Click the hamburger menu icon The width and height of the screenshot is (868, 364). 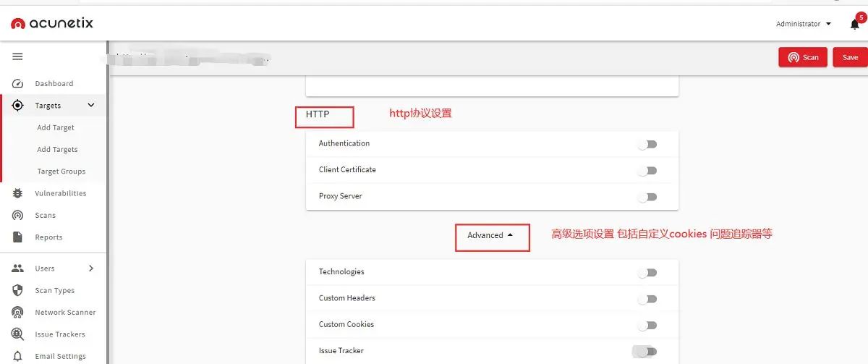18,56
